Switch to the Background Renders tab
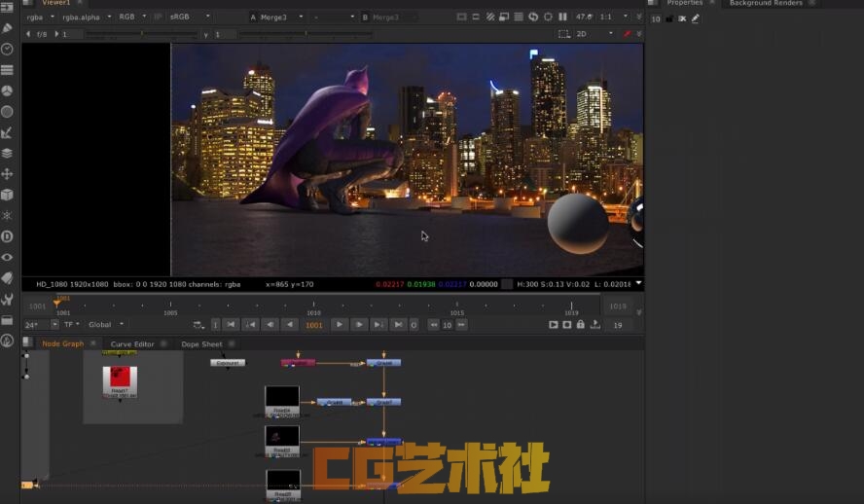This screenshot has height=504, width=864. pyautogui.click(x=766, y=3)
